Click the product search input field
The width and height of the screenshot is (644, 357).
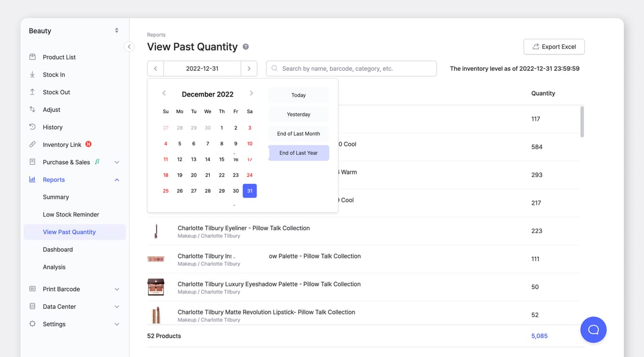click(352, 69)
